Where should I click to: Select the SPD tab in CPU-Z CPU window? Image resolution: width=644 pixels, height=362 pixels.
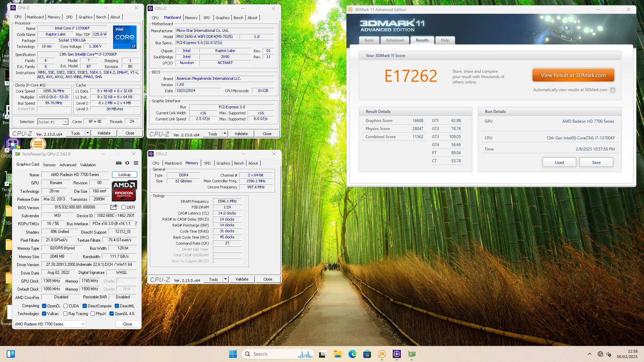tap(69, 17)
